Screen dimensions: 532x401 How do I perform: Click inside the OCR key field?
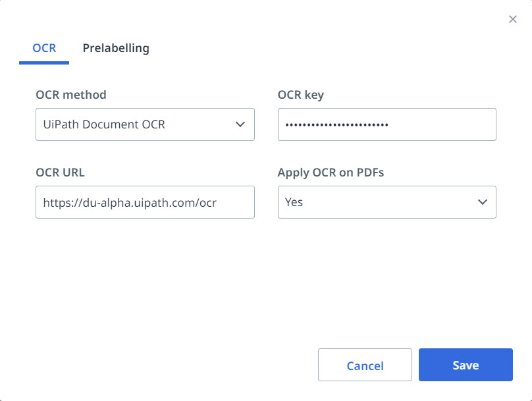pyautogui.click(x=386, y=124)
